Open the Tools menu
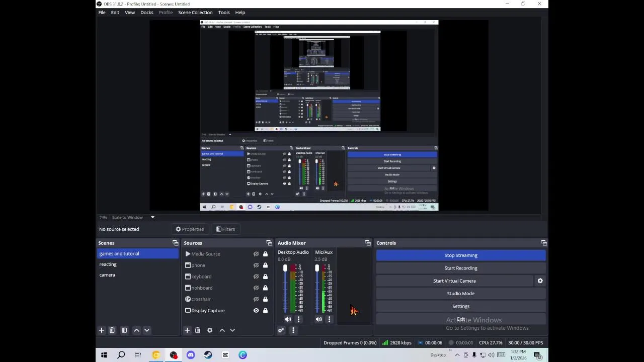Image resolution: width=644 pixels, height=362 pixels. pyautogui.click(x=224, y=13)
